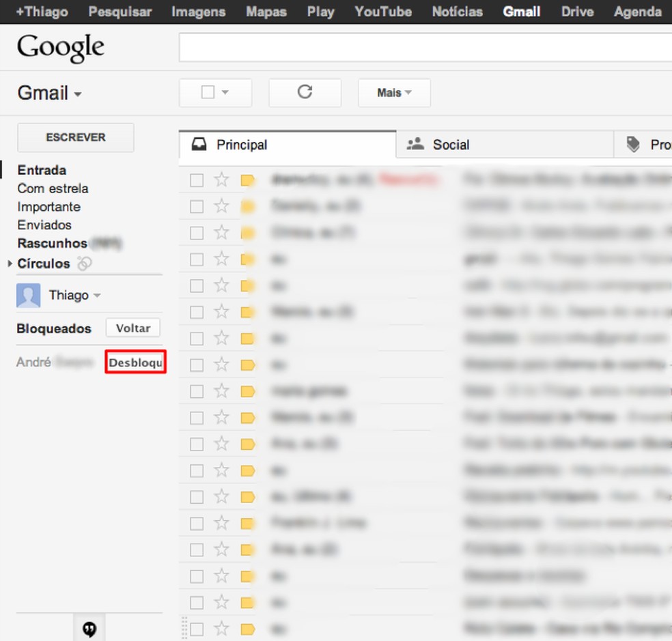This screenshot has width=672, height=641.
Task: Tick the Franklin J. Lima email checkbox
Action: point(197,523)
